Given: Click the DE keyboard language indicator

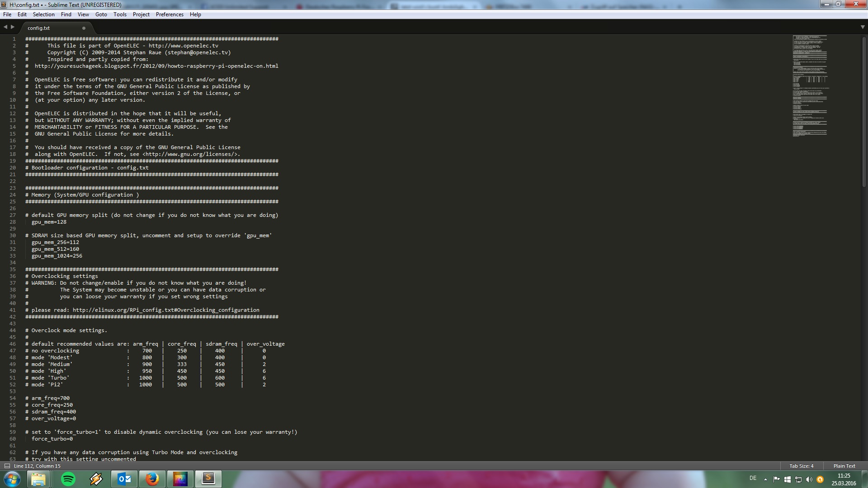Looking at the screenshot, I should point(753,478).
